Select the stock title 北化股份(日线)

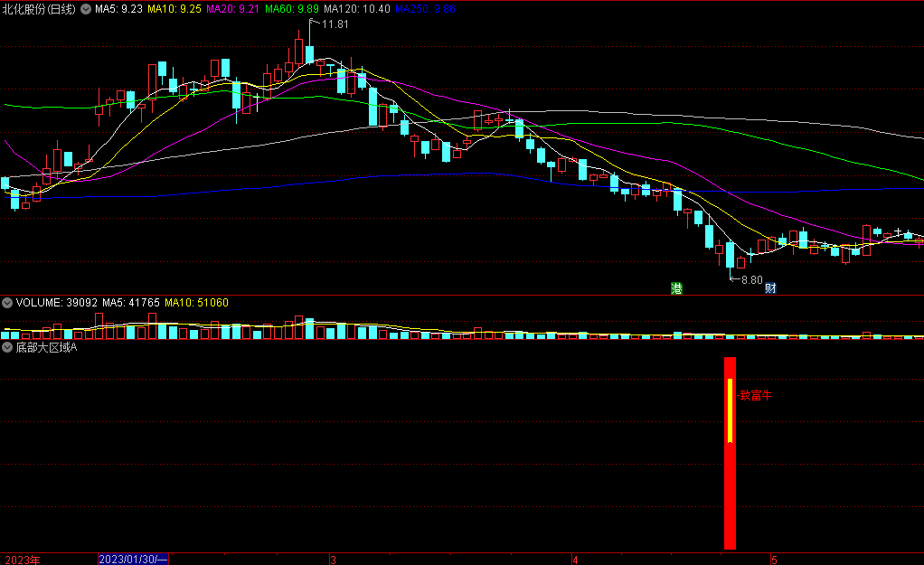(x=39, y=9)
